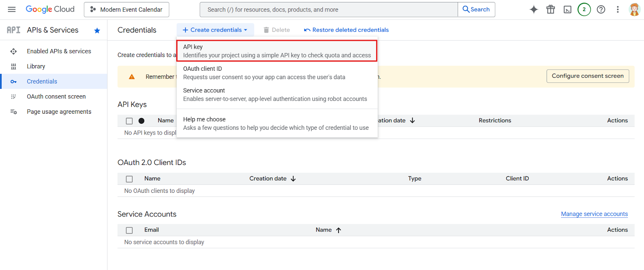Image resolution: width=644 pixels, height=270 pixels.
Task: Select all checkbox in API Keys table
Action: [129, 121]
